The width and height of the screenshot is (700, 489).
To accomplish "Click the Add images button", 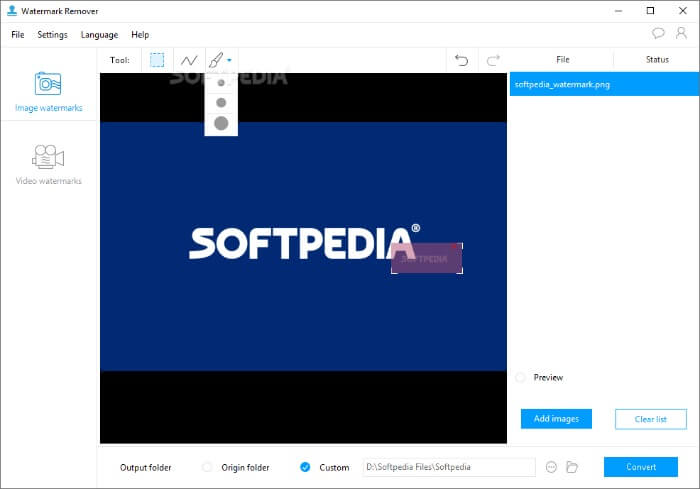I will (556, 419).
